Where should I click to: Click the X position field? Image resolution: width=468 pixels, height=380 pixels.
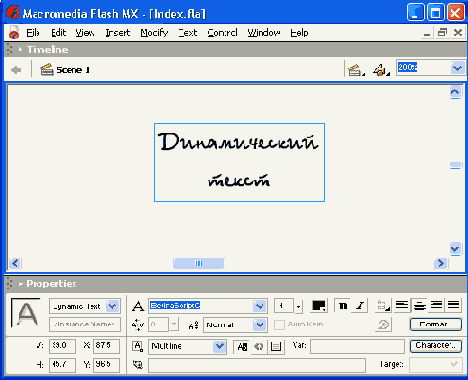[x=106, y=346]
